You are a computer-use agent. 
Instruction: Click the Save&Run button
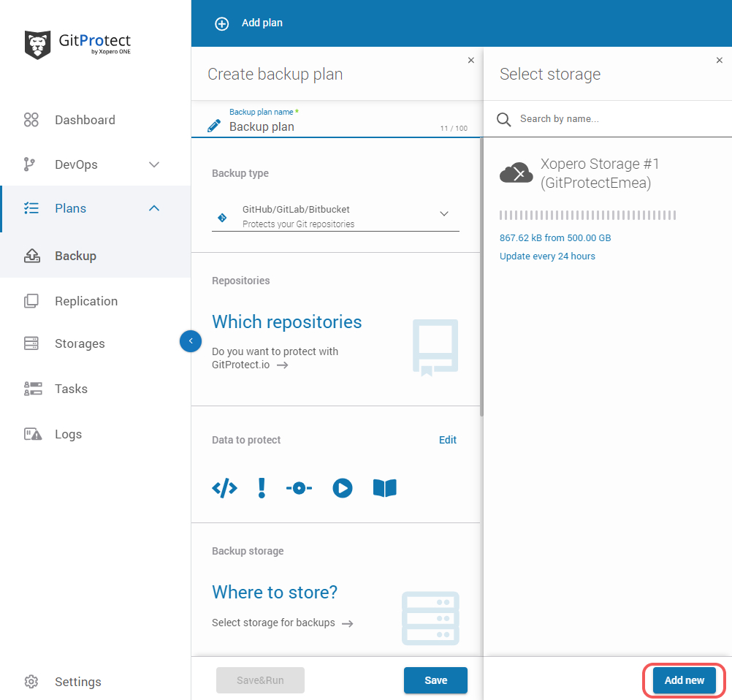260,680
